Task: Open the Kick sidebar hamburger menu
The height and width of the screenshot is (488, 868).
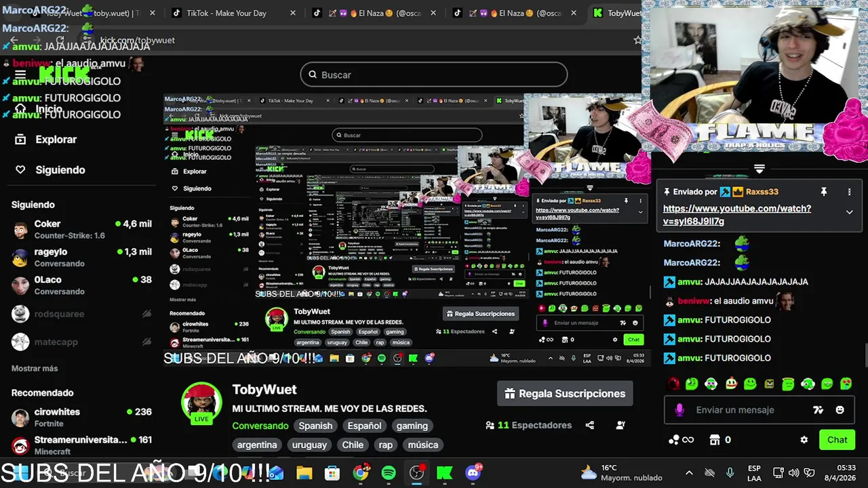Action: [20, 75]
